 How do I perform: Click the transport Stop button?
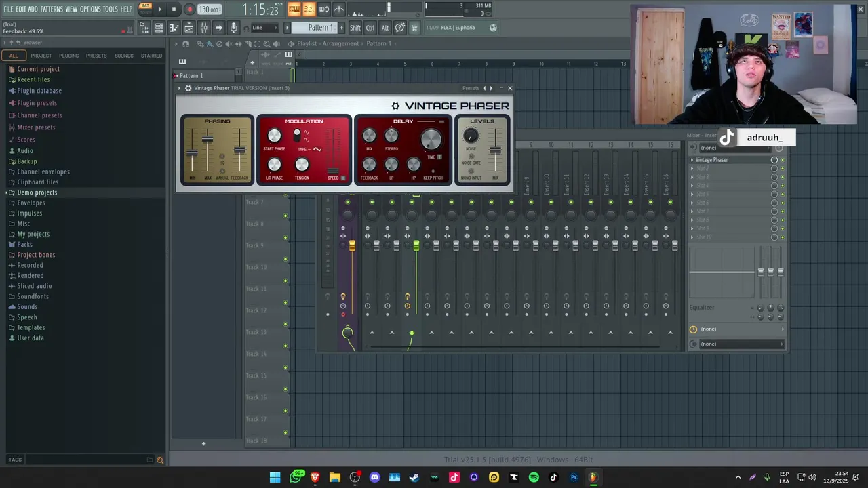[174, 9]
